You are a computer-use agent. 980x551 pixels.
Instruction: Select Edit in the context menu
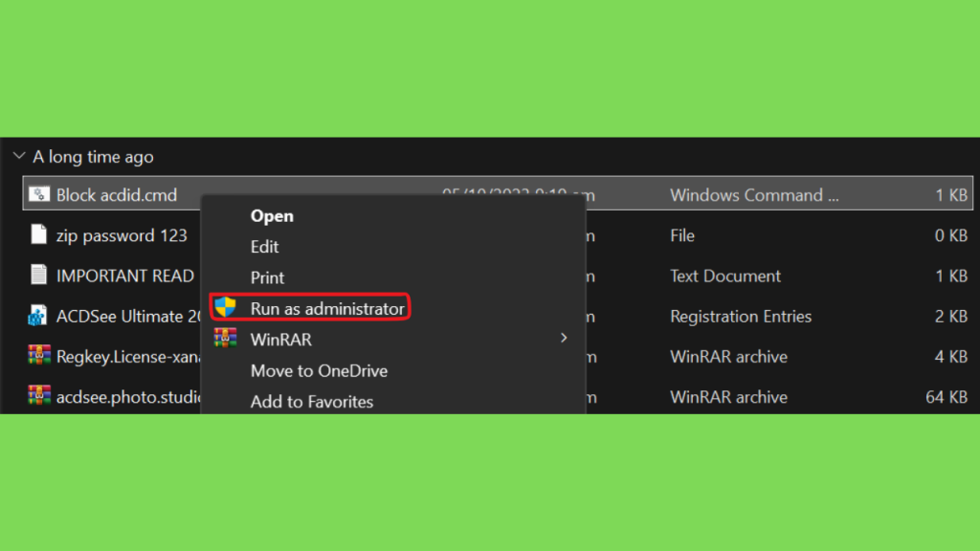tap(265, 247)
